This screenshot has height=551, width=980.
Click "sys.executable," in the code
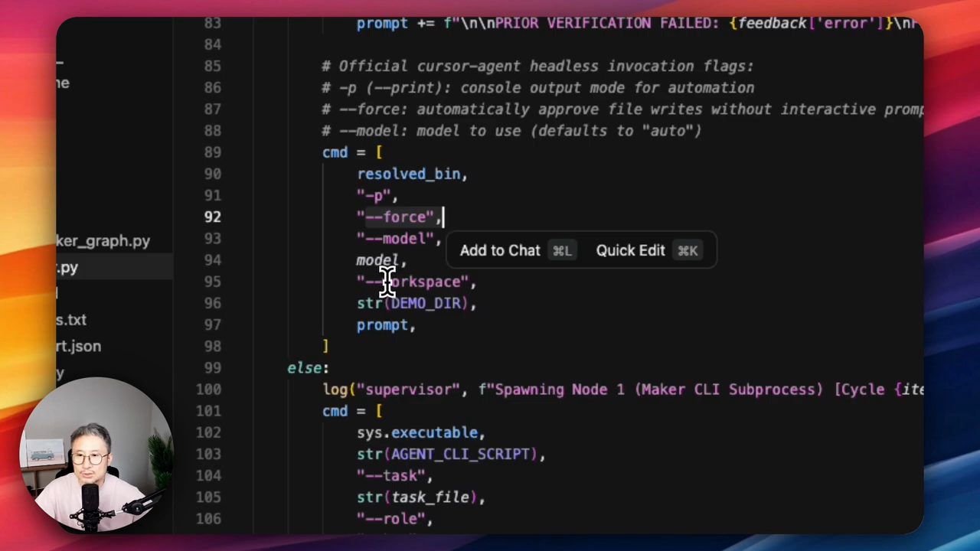(x=420, y=433)
